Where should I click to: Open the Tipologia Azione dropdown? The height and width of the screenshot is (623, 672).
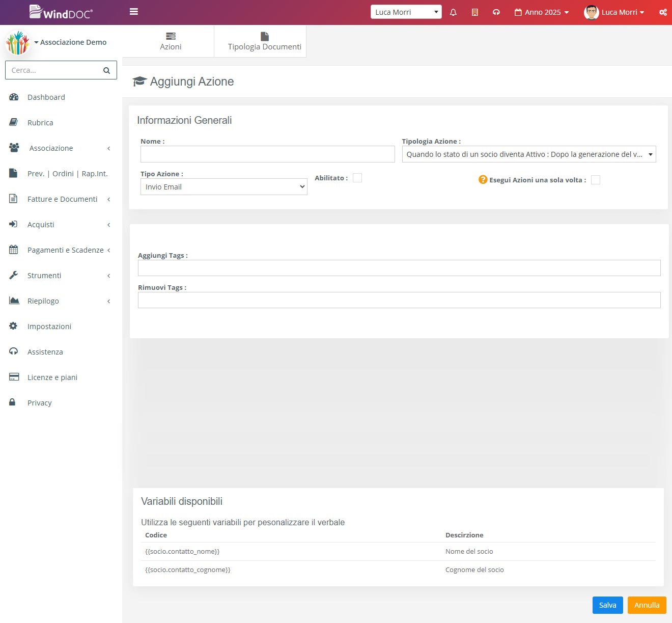(528, 154)
